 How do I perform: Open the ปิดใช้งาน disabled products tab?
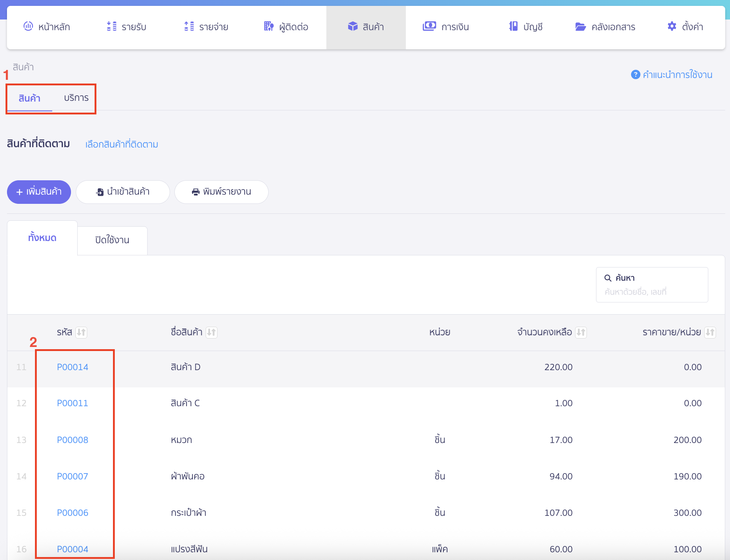coord(112,240)
